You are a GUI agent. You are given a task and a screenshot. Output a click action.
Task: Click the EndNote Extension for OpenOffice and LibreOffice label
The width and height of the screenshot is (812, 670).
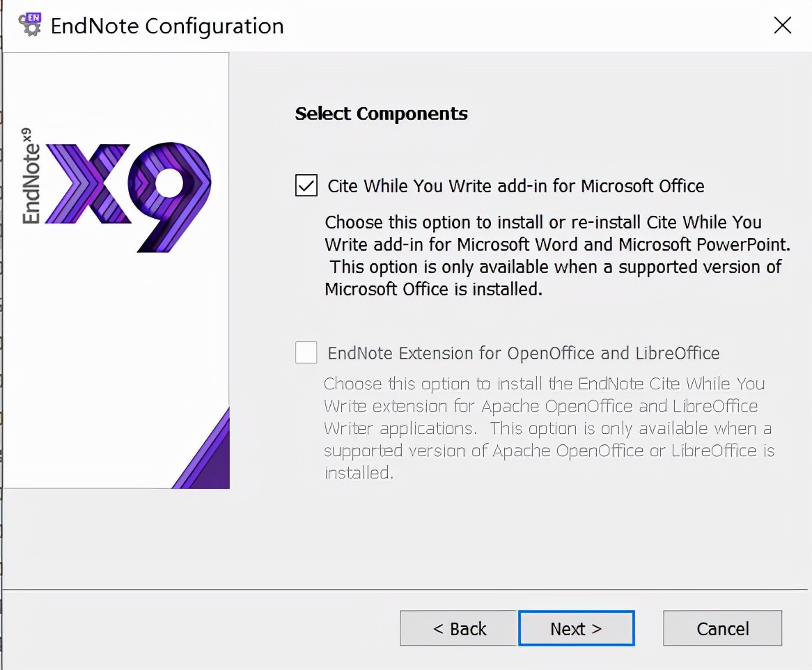(x=524, y=353)
